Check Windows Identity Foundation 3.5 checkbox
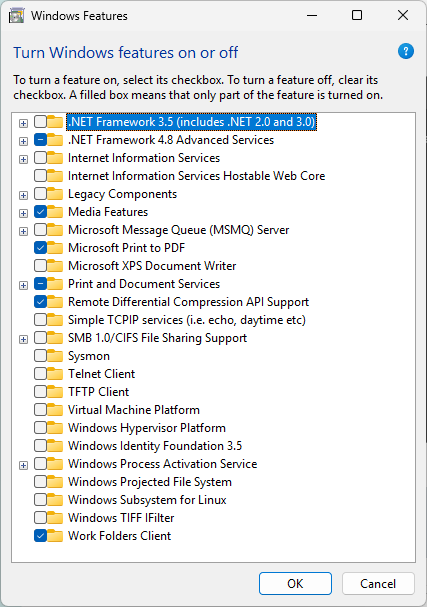The height and width of the screenshot is (607, 427). [40, 446]
